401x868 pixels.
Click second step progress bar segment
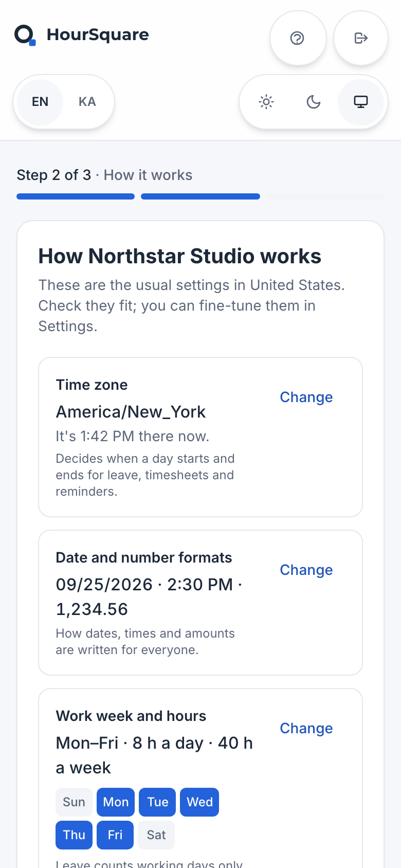200,196
